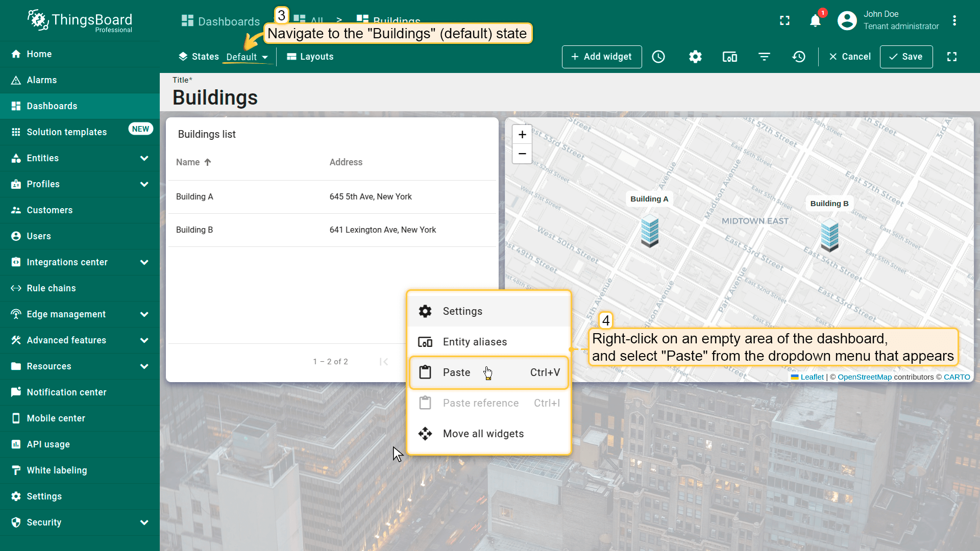980x551 pixels.
Task: Open the Default states dropdown
Action: point(247,57)
